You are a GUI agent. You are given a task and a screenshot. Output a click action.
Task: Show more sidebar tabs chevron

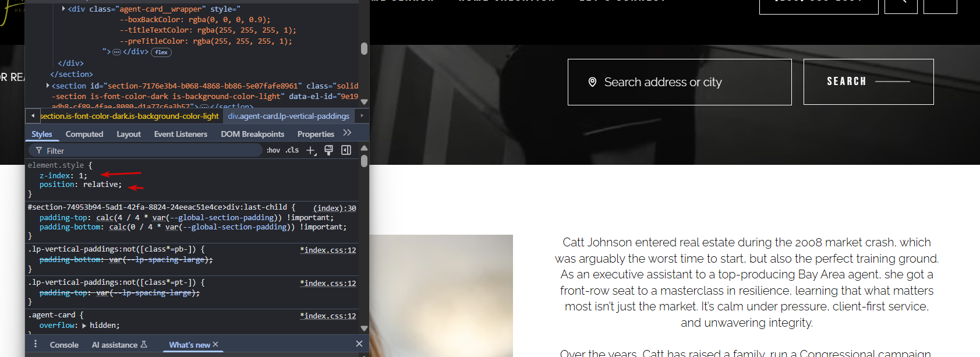[348, 133]
